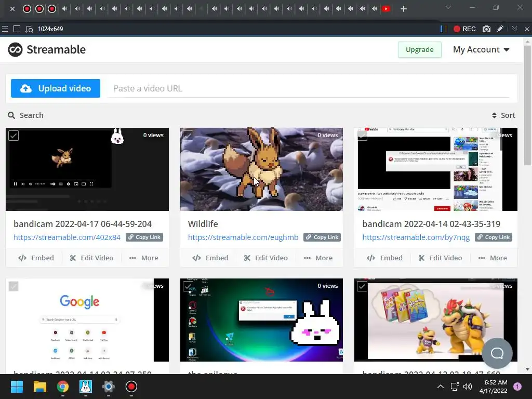Toggle checkbox on the Wildlife video
This screenshot has width=532, height=399.
click(188, 136)
